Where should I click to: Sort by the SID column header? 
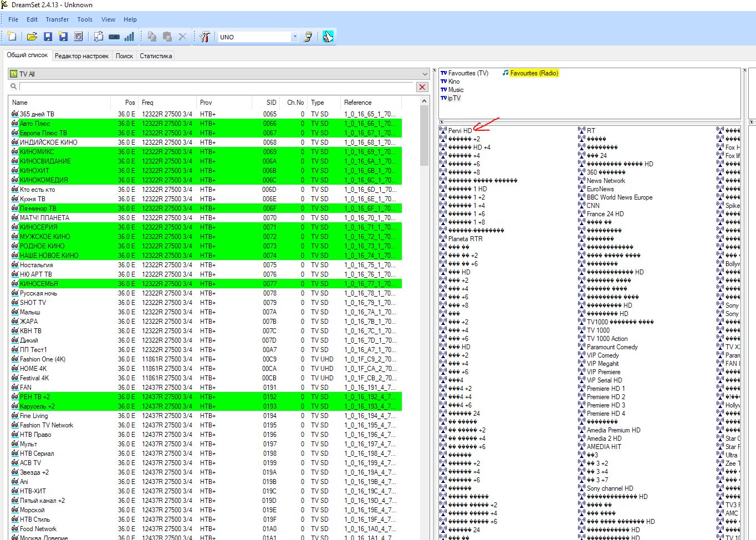[265, 103]
